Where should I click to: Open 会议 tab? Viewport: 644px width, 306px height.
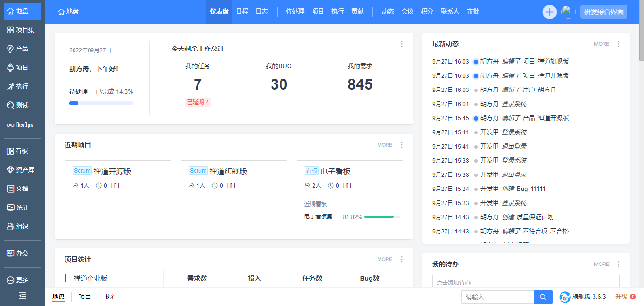coord(408,12)
